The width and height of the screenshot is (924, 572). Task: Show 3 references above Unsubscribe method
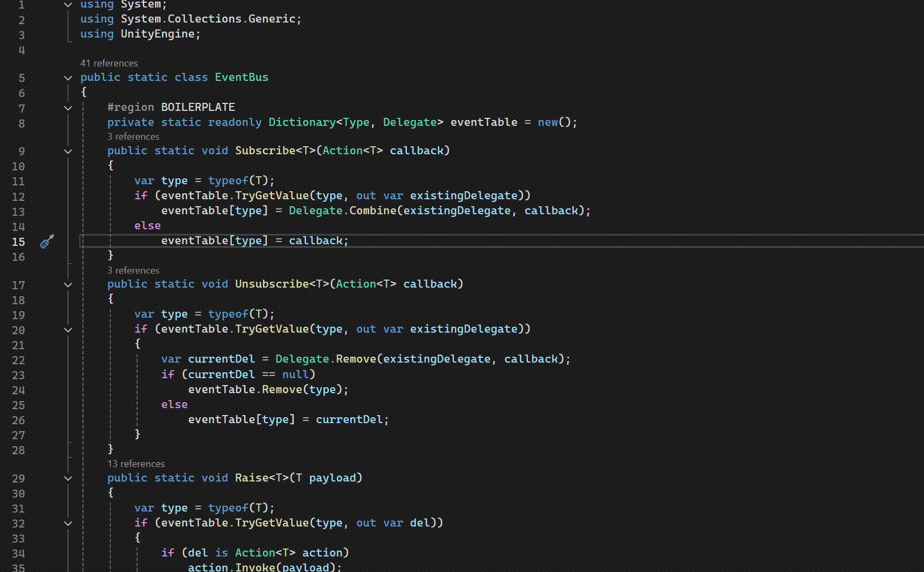click(x=133, y=270)
